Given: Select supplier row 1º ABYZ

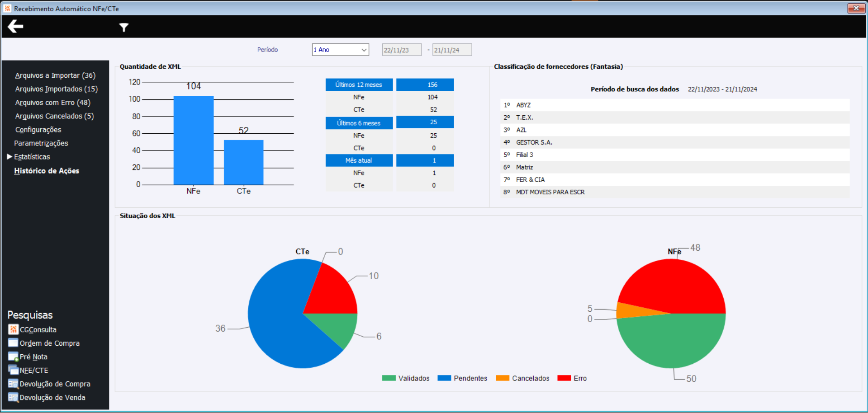Looking at the screenshot, I should tap(675, 105).
